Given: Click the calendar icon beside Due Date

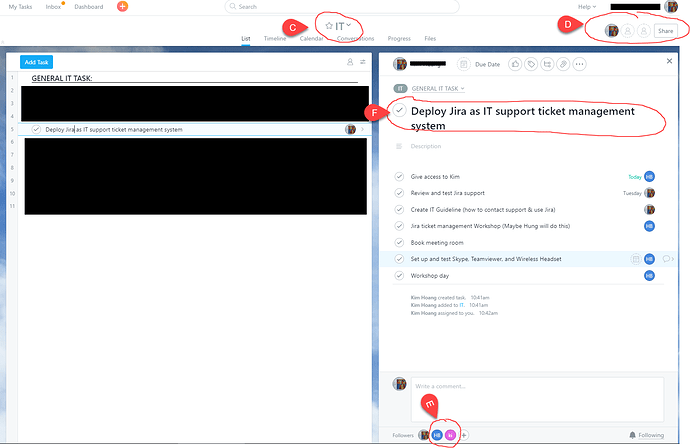Looking at the screenshot, I should (x=463, y=64).
